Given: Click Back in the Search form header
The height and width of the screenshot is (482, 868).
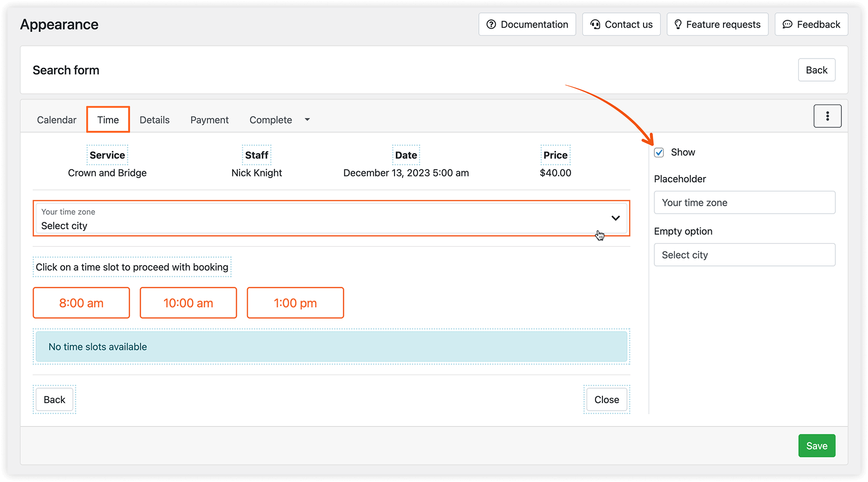Looking at the screenshot, I should pyautogui.click(x=816, y=70).
